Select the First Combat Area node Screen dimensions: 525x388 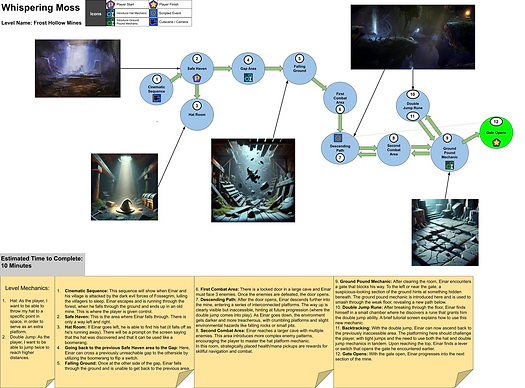340,98
